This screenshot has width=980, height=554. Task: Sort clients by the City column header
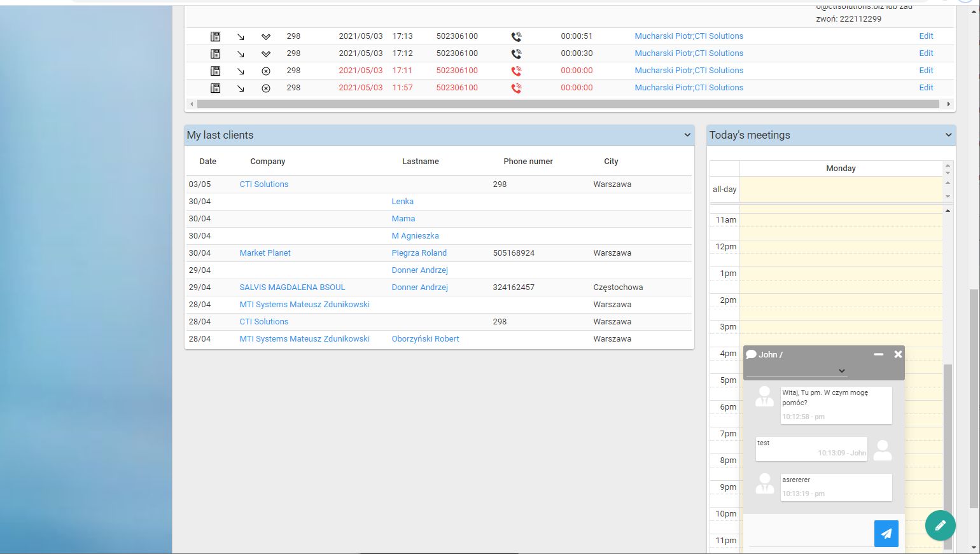click(611, 162)
